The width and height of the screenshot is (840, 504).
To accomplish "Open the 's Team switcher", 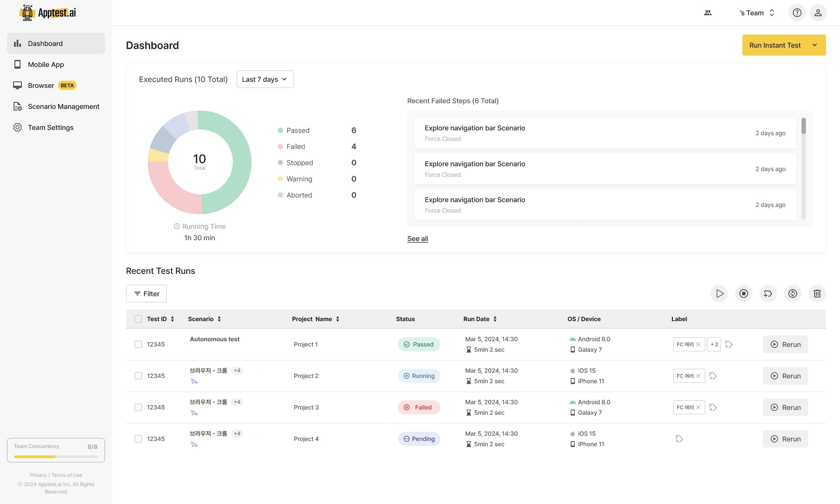I will 757,13.
